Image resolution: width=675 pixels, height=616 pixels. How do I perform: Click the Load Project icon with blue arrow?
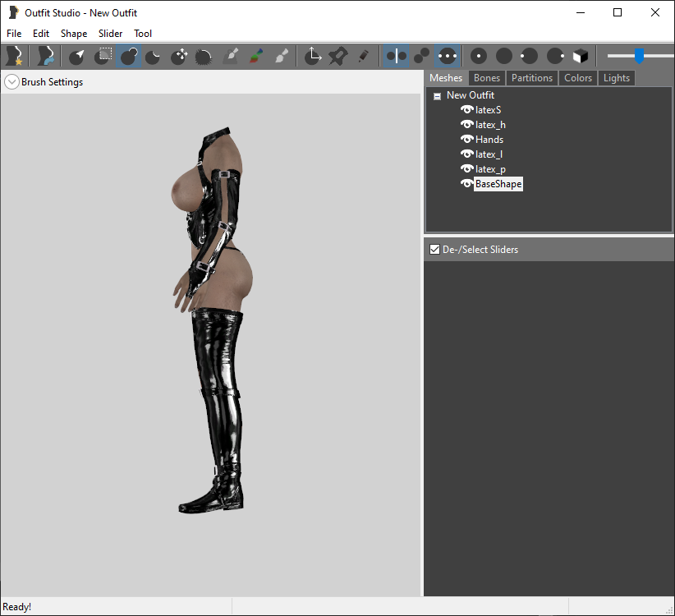[46, 56]
